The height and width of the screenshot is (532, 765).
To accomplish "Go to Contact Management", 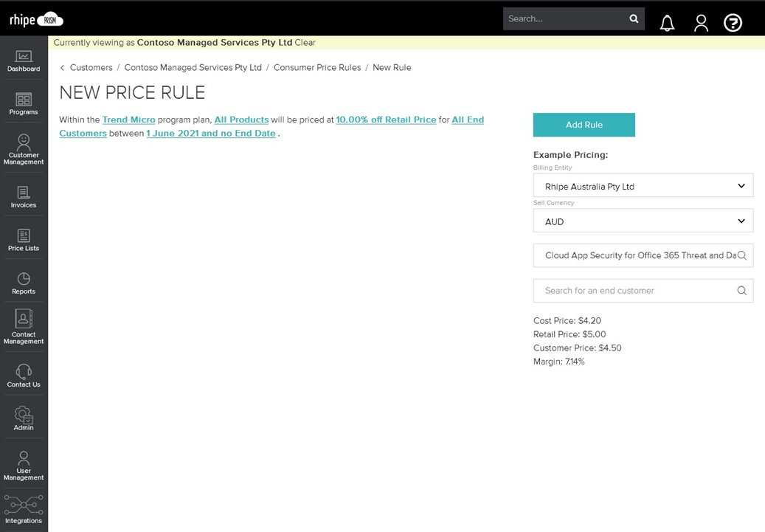I will click(x=24, y=327).
